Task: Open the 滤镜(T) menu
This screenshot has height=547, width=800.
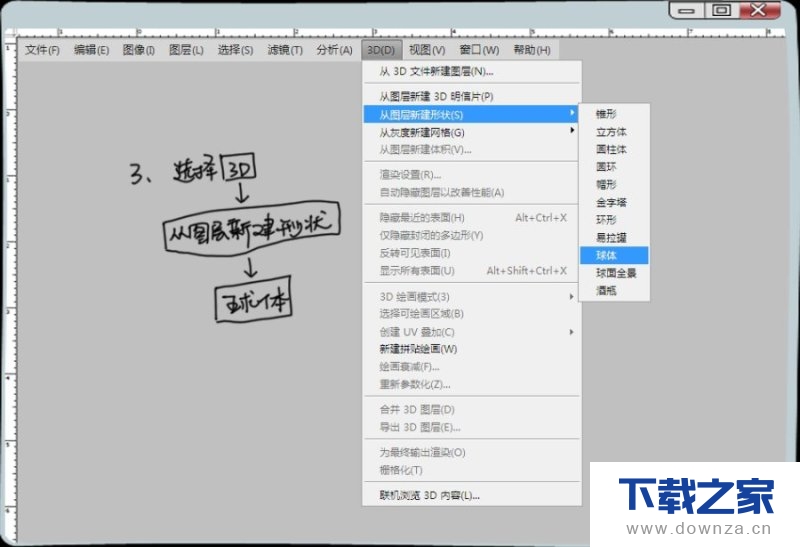Action: point(285,50)
